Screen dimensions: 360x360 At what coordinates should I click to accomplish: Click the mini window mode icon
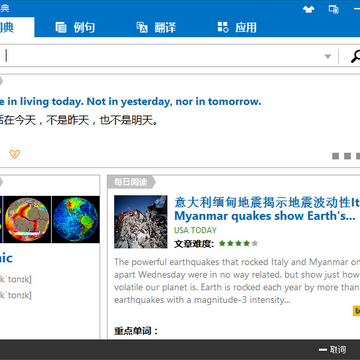point(334,9)
